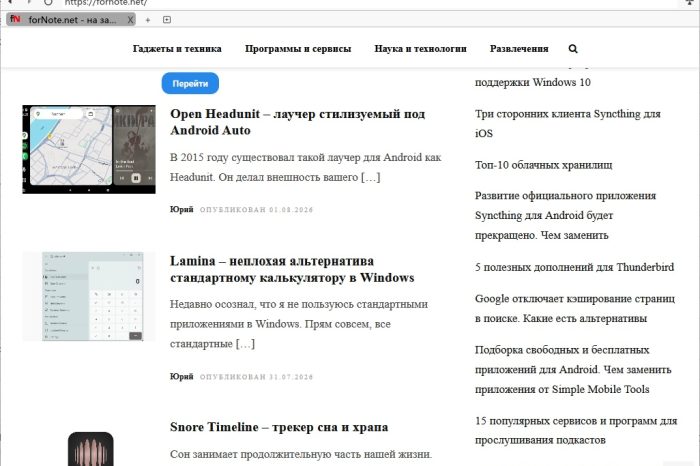Close the forNote.net tab
This screenshot has height=466, width=700.
pos(130,20)
